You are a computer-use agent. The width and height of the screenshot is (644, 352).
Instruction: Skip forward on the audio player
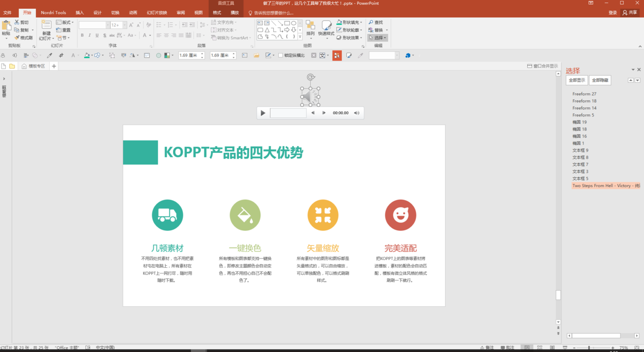click(x=324, y=113)
